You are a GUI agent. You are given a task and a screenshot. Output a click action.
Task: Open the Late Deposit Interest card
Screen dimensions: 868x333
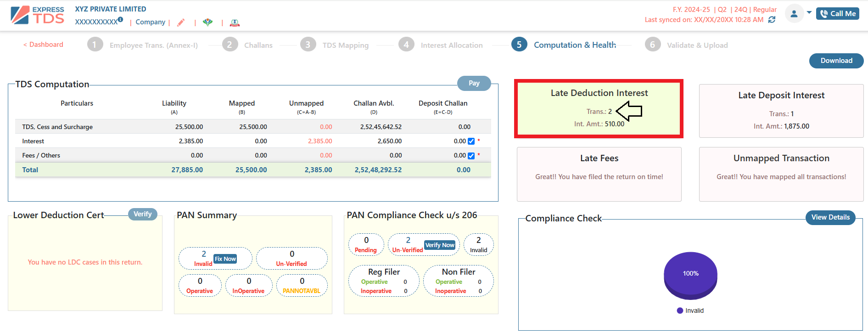click(781, 111)
